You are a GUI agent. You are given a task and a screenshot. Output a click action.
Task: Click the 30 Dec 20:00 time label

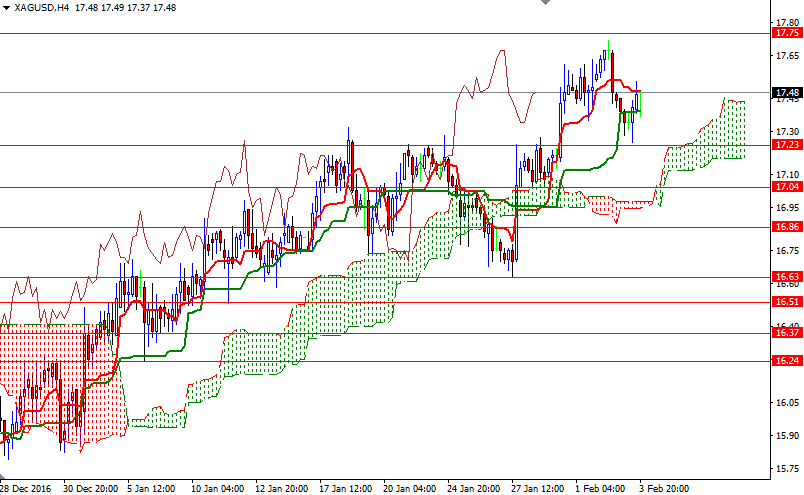tap(90, 488)
